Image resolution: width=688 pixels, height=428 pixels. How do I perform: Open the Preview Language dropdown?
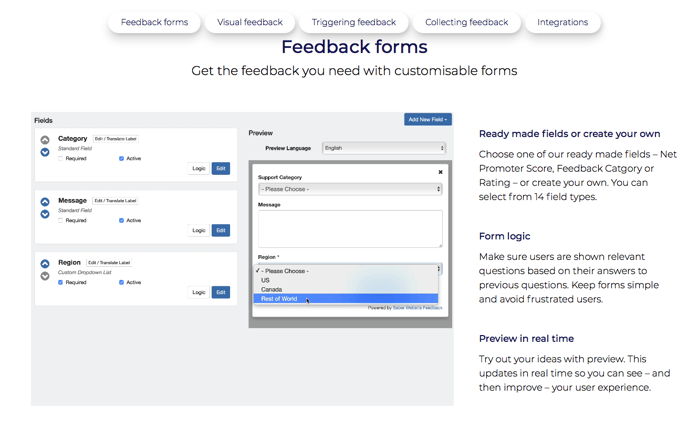[384, 148]
